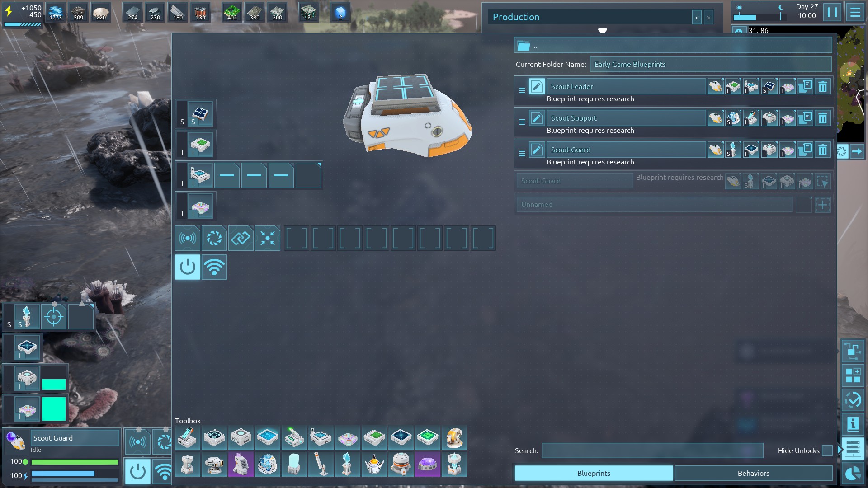Pause the game
868x488 pixels.
(832, 12)
